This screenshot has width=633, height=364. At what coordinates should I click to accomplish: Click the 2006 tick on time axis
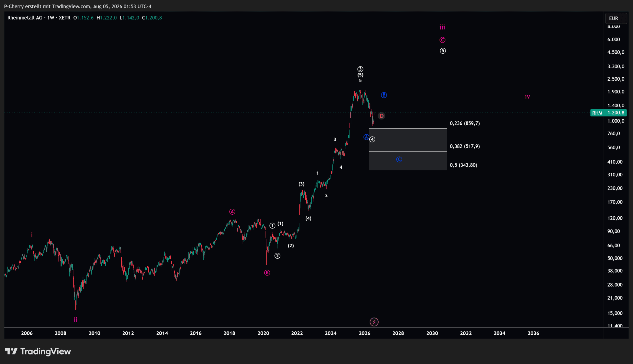[x=27, y=333]
